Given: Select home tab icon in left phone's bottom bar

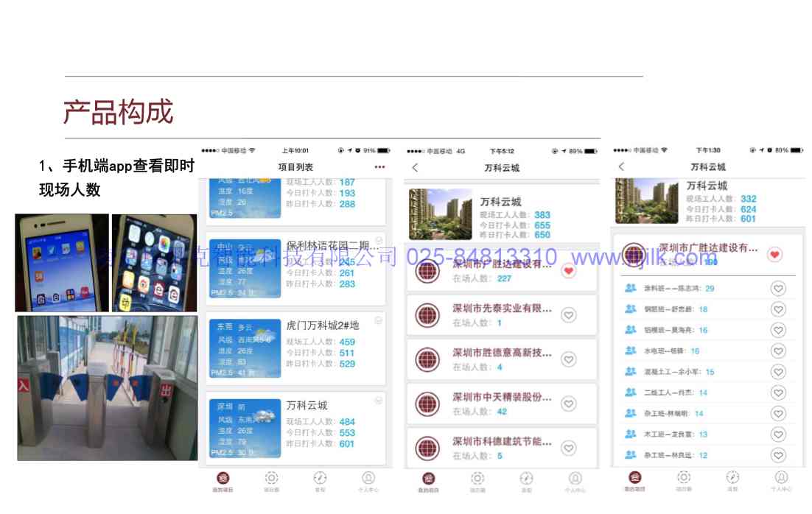Looking at the screenshot, I should [223, 478].
